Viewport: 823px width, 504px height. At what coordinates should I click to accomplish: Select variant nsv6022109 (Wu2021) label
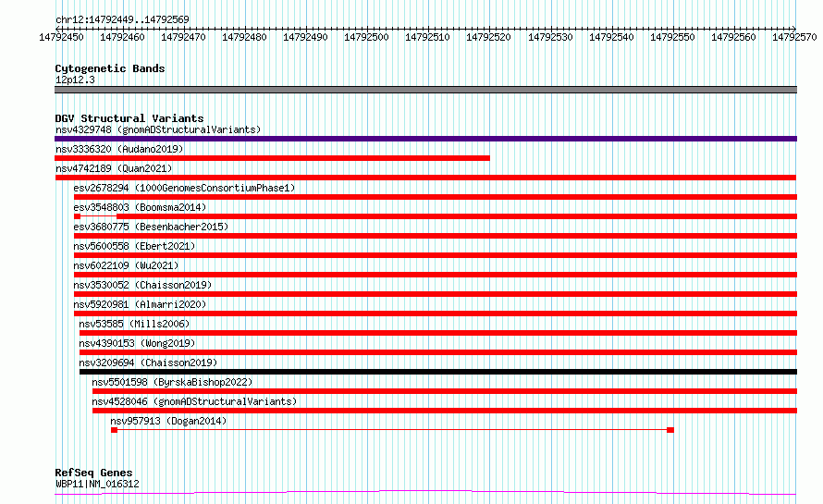[x=126, y=265]
